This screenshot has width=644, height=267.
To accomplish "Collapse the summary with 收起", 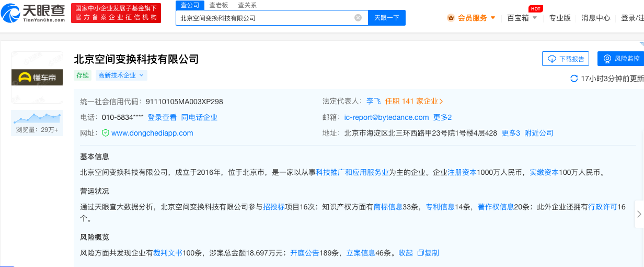I will [x=406, y=253].
